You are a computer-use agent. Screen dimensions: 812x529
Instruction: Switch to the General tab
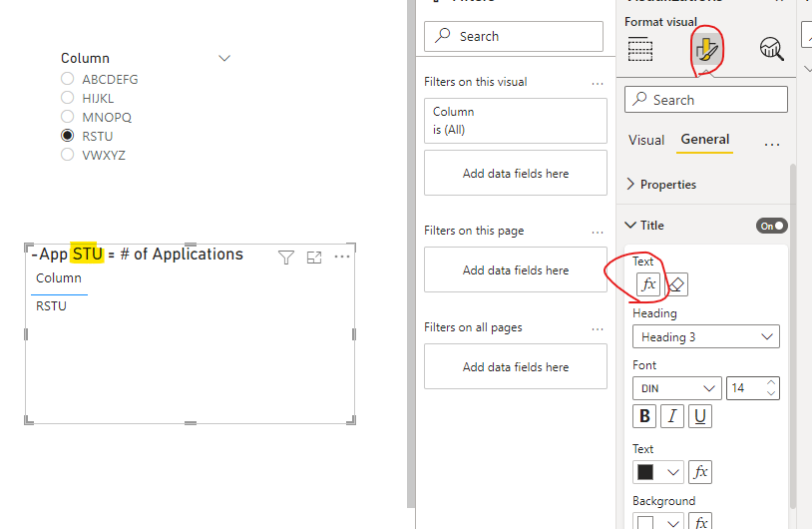click(705, 140)
